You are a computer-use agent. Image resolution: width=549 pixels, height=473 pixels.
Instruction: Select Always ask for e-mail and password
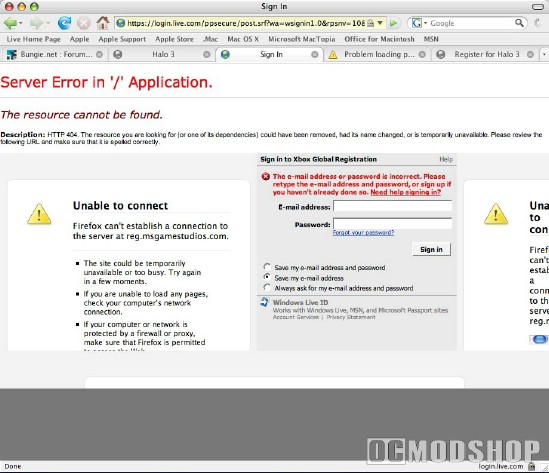267,287
